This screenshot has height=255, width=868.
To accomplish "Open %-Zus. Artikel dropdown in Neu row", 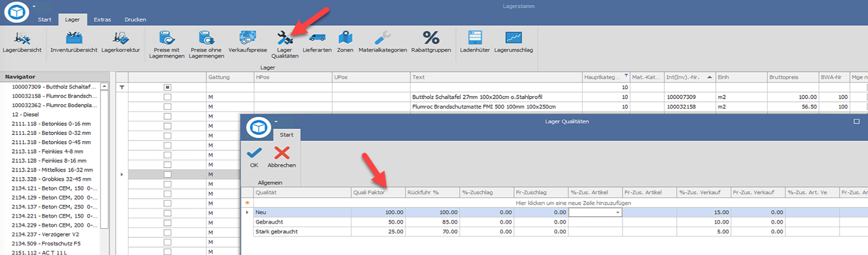I will pos(617,213).
